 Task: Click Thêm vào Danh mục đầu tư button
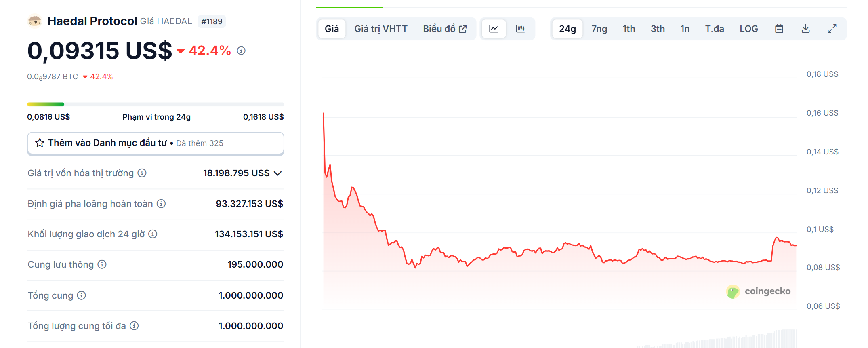[x=156, y=143]
